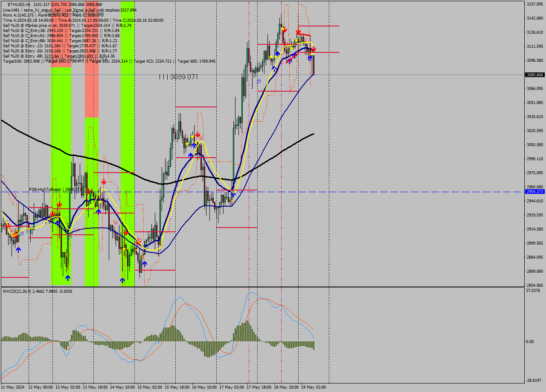The image size is (546, 392).
Task: Click the blue 2954.373 price tag on the axis
Action: click(x=534, y=192)
